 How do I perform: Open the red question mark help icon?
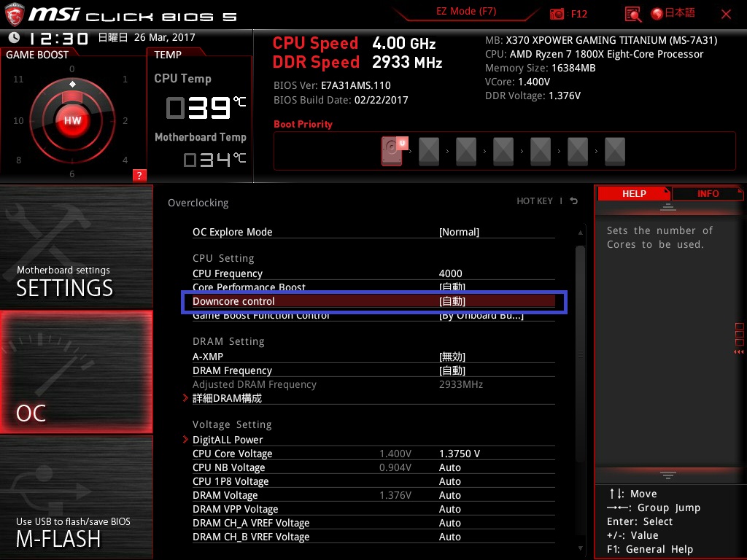tap(139, 175)
